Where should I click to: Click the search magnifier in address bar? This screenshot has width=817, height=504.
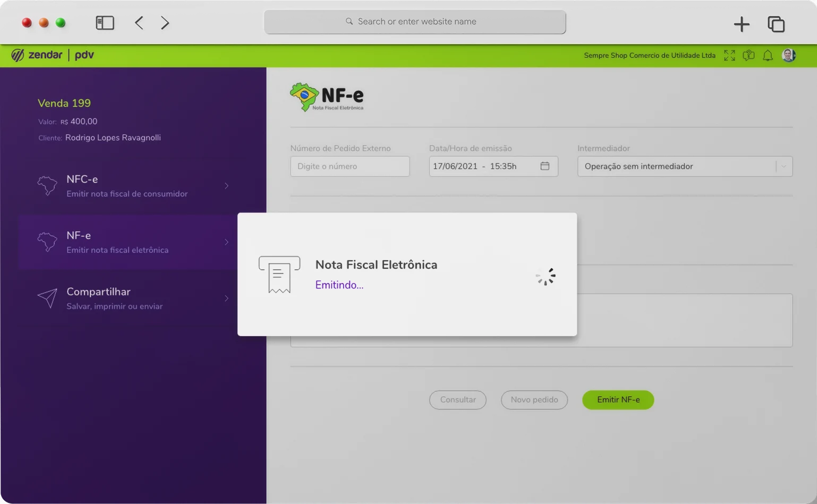click(349, 21)
